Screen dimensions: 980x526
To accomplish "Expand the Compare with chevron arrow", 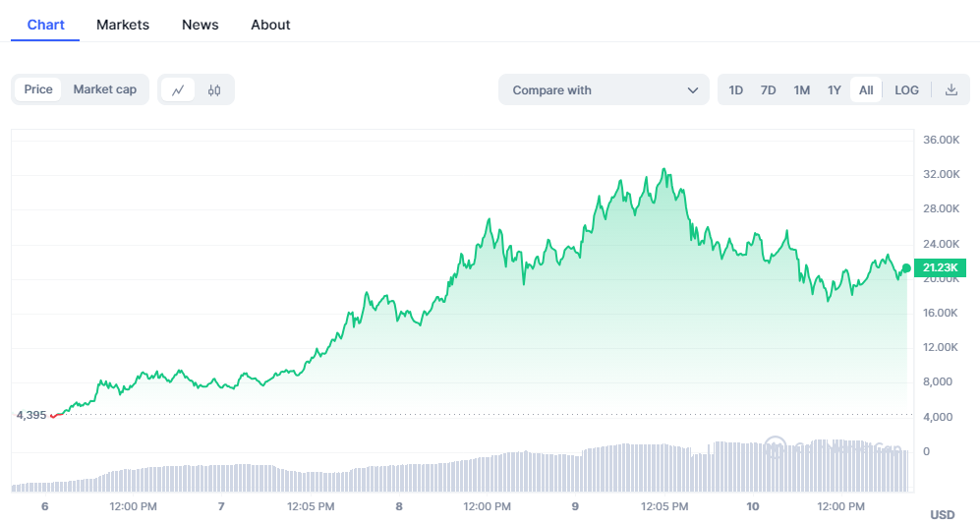I will (x=692, y=90).
